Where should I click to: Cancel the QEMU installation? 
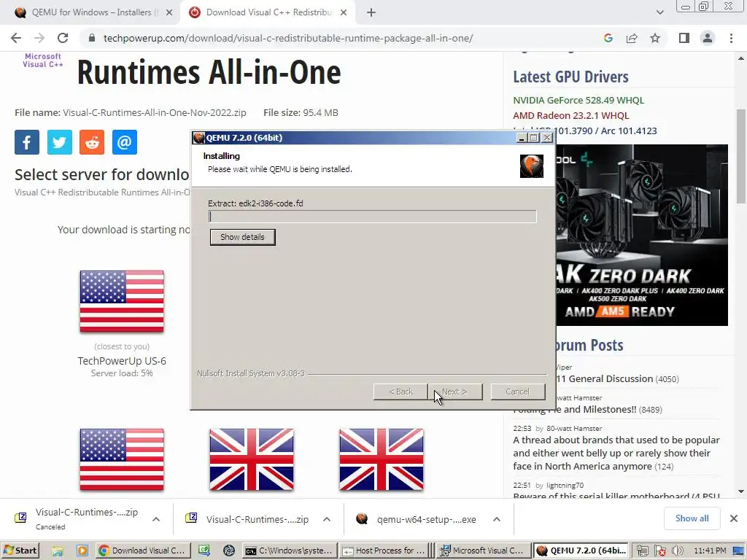[x=518, y=392]
